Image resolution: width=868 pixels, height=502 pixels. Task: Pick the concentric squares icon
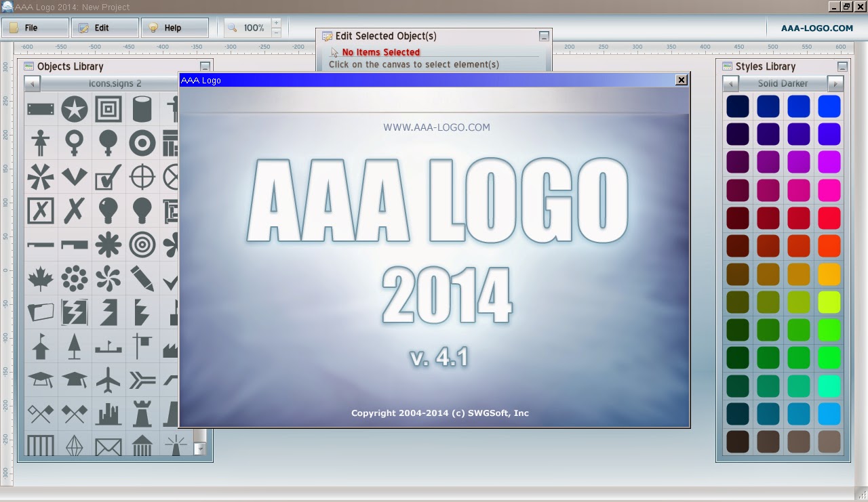pos(108,108)
